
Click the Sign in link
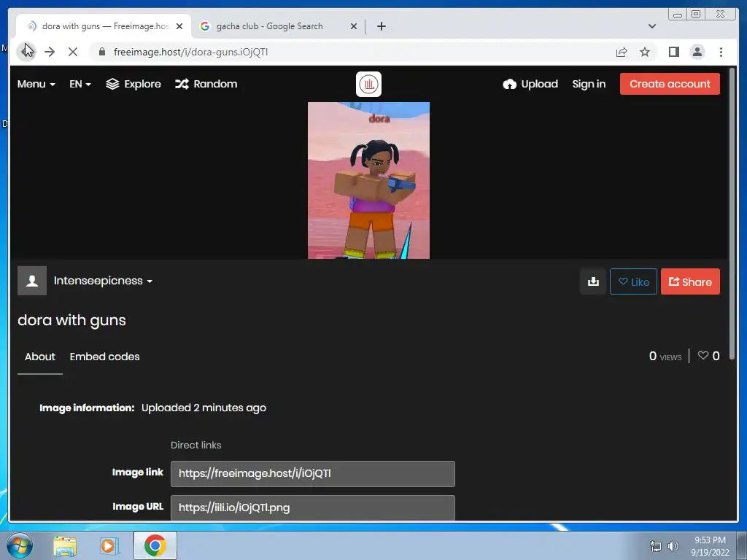pos(589,85)
